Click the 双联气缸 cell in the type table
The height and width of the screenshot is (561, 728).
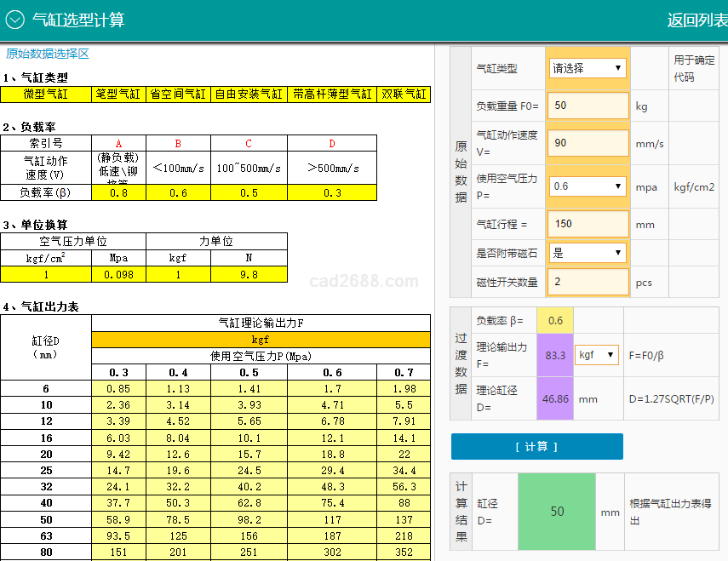click(x=404, y=94)
